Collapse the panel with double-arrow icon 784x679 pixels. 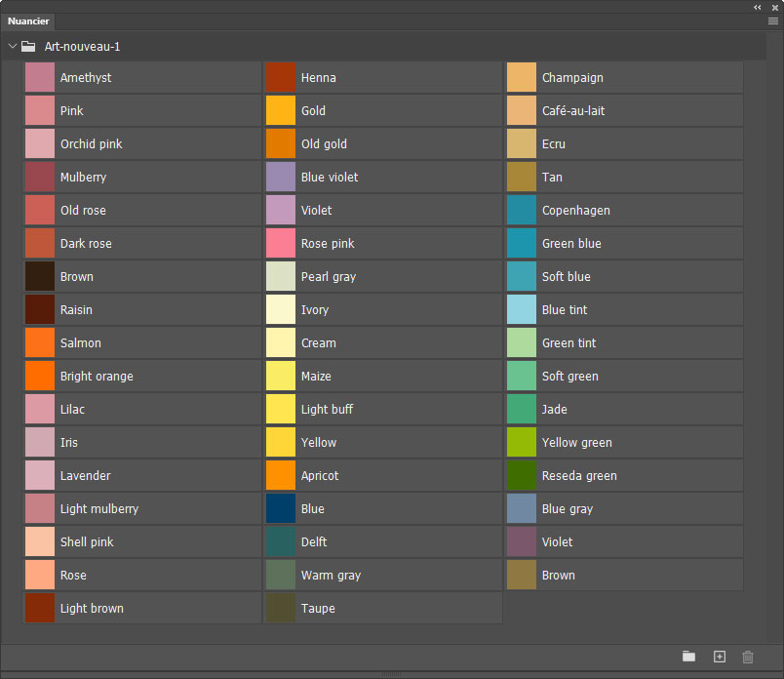[758, 7]
